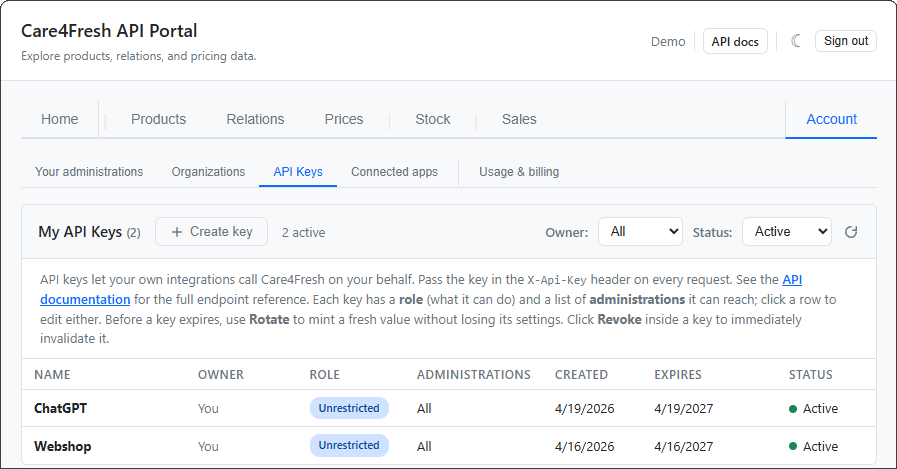Go to Usage & billing sub-tab
The height and width of the screenshot is (469, 897).
(519, 172)
